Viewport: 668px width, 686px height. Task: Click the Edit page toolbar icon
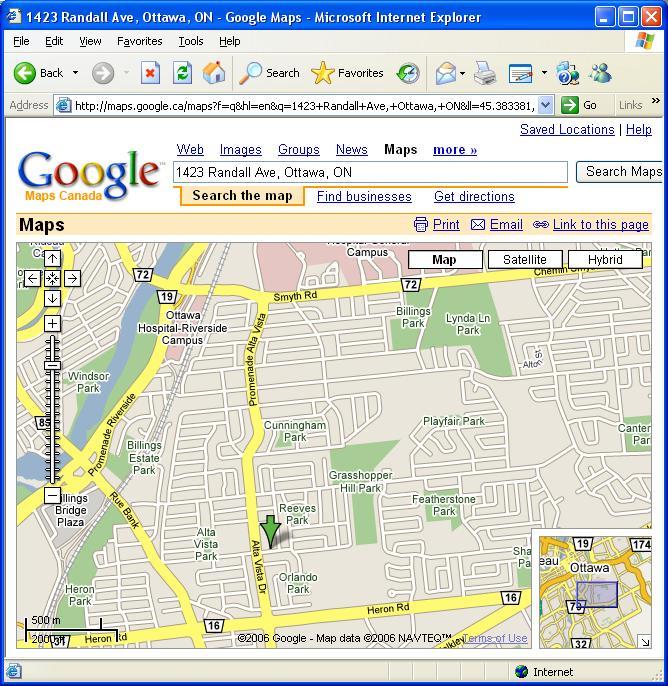click(x=521, y=73)
